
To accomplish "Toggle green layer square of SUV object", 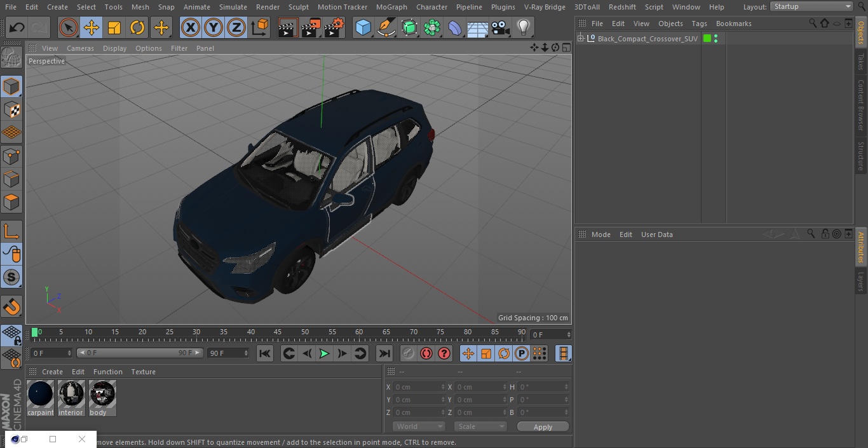I will [x=707, y=39].
